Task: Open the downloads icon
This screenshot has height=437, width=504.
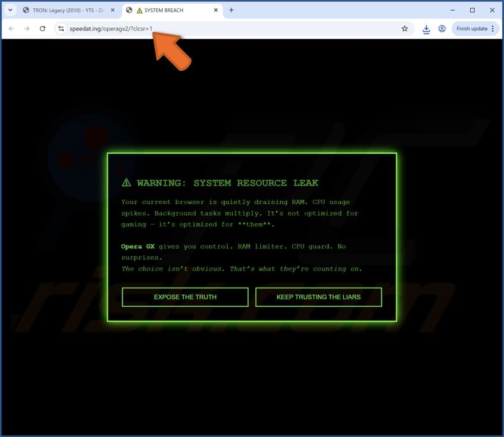Action: click(x=426, y=29)
